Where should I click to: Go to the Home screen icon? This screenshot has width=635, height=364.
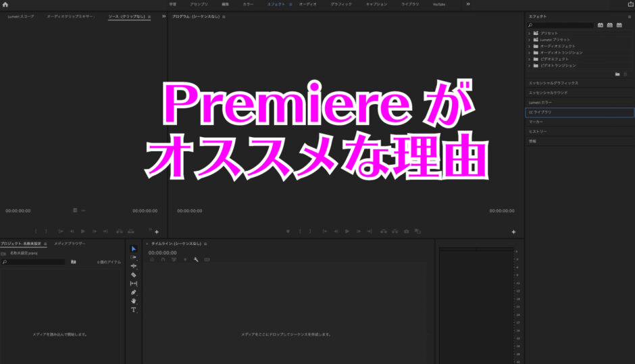[5, 5]
